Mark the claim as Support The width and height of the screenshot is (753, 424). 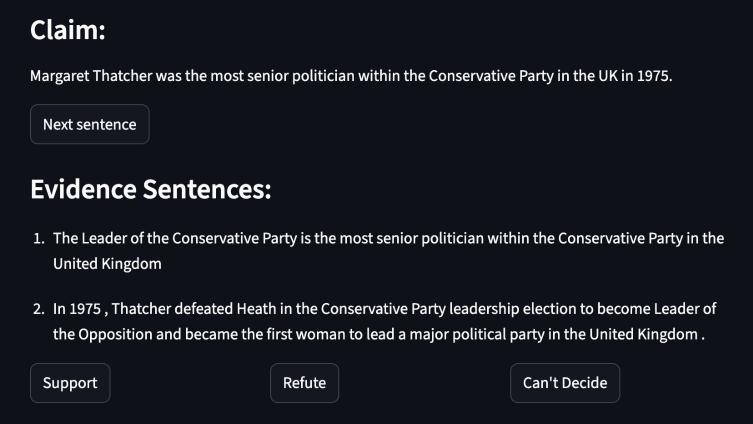(70, 383)
